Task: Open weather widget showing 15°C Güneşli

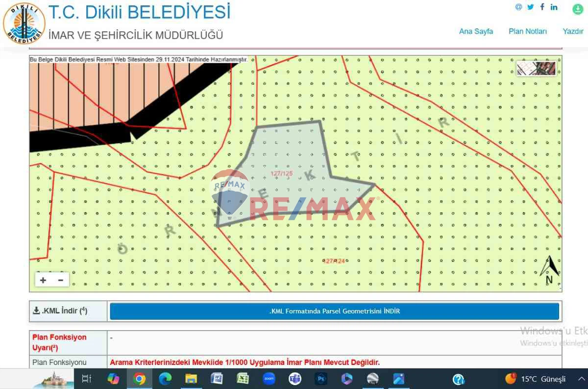Action: (x=535, y=379)
